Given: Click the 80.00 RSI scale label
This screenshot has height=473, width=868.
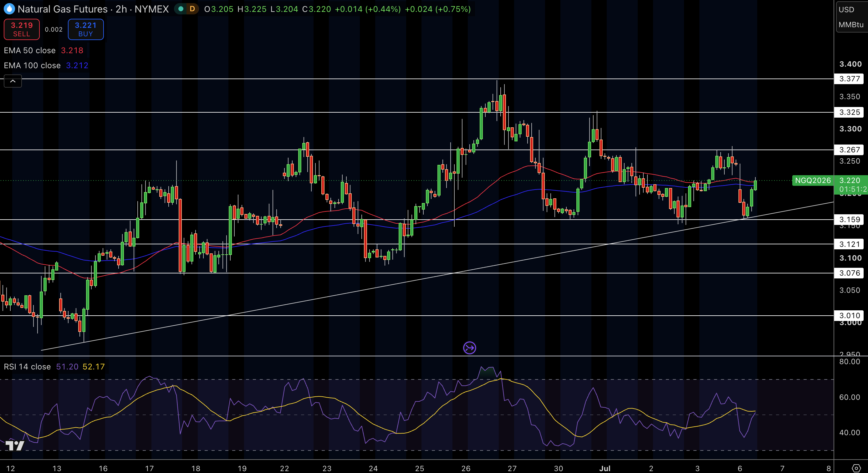Looking at the screenshot, I should tap(850, 362).
